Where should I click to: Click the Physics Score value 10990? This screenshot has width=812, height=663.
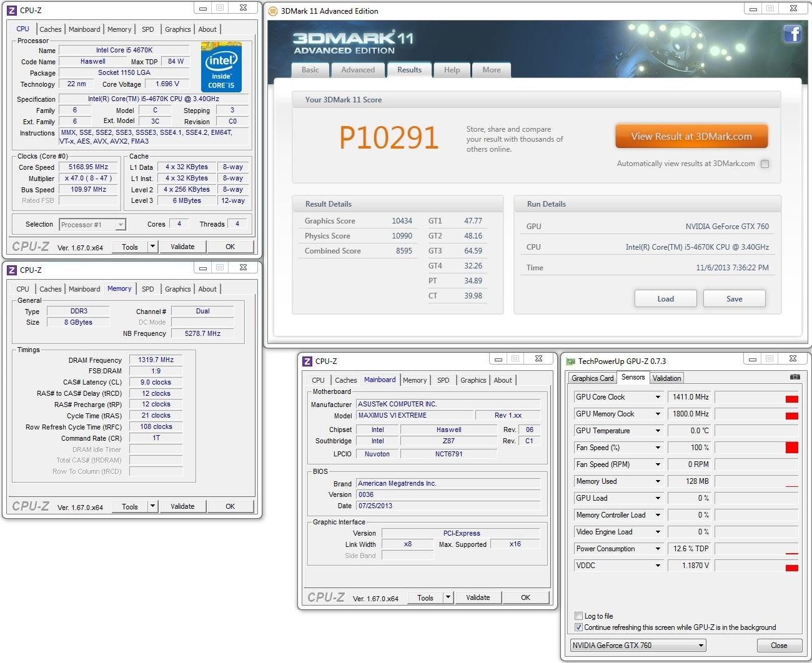402,236
